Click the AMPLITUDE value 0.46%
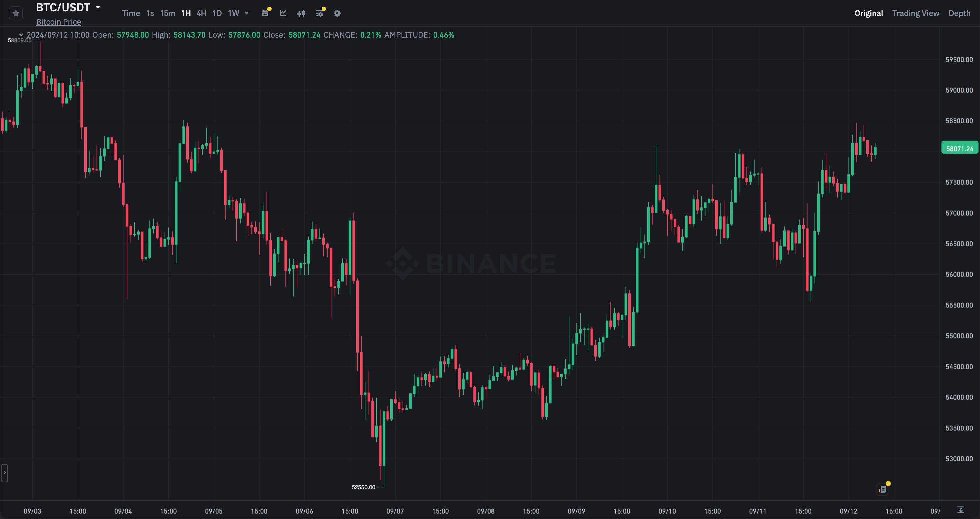980x519 pixels. point(444,35)
